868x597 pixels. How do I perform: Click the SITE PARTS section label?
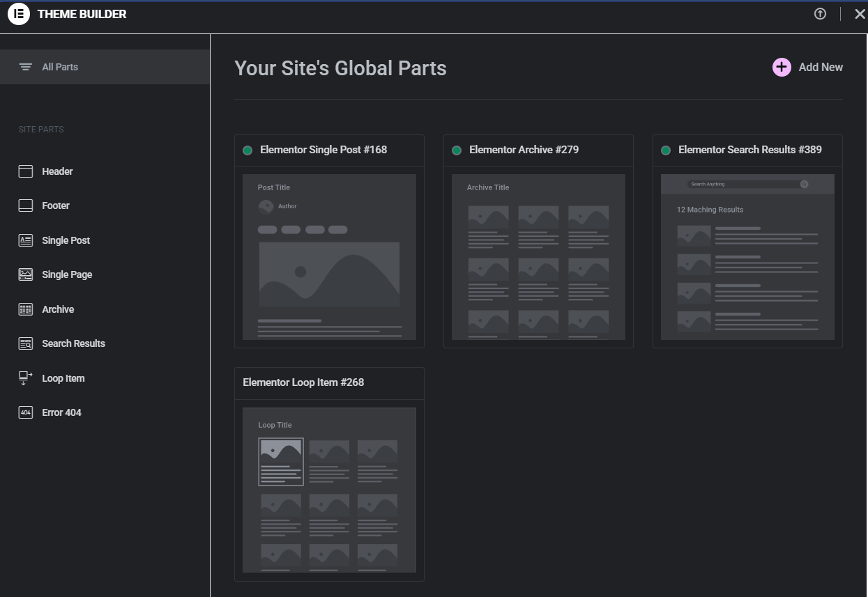click(41, 130)
